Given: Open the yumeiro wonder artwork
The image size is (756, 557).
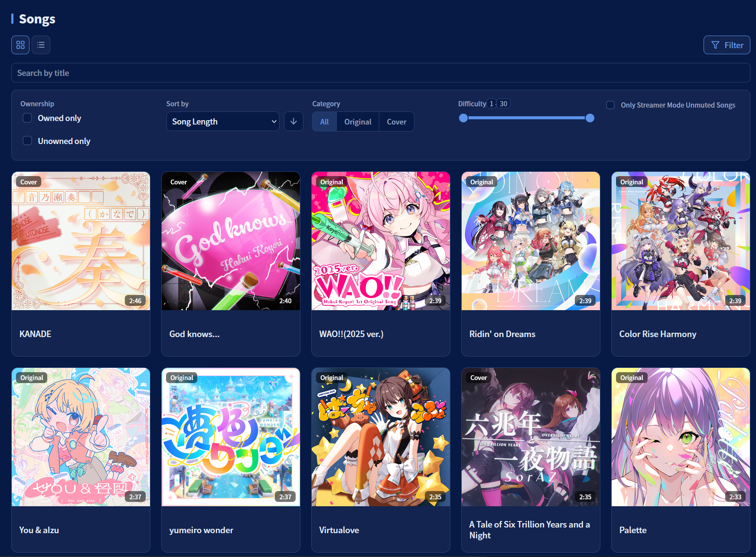Looking at the screenshot, I should click(x=231, y=437).
